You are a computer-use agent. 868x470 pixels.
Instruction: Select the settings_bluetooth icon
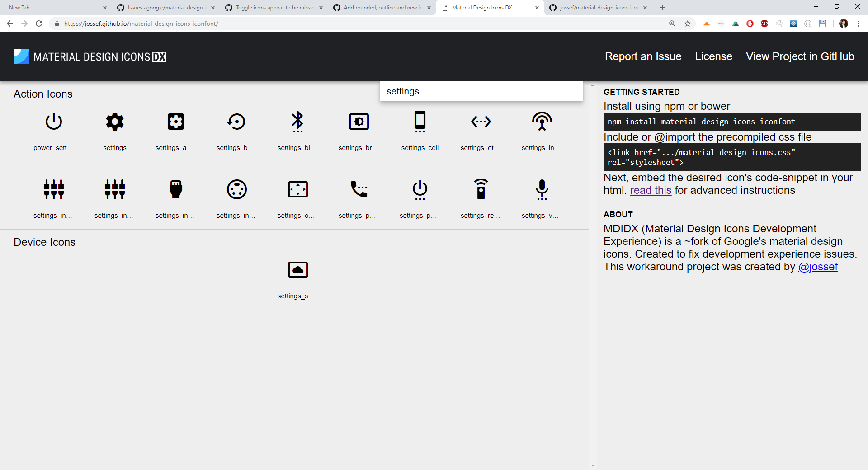tap(297, 121)
